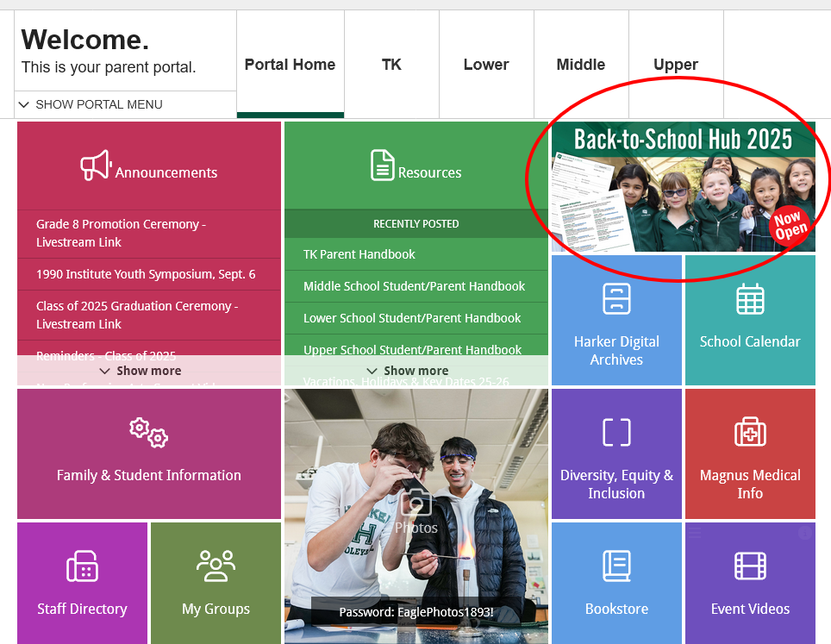The height and width of the screenshot is (644, 831).
Task: Open Bookstore using the book icon
Action: (616, 566)
